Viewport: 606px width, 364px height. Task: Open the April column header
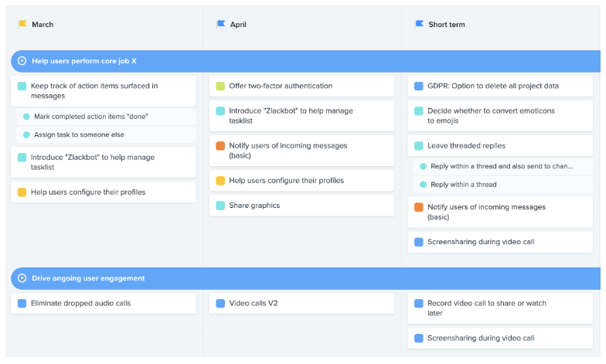coord(238,25)
